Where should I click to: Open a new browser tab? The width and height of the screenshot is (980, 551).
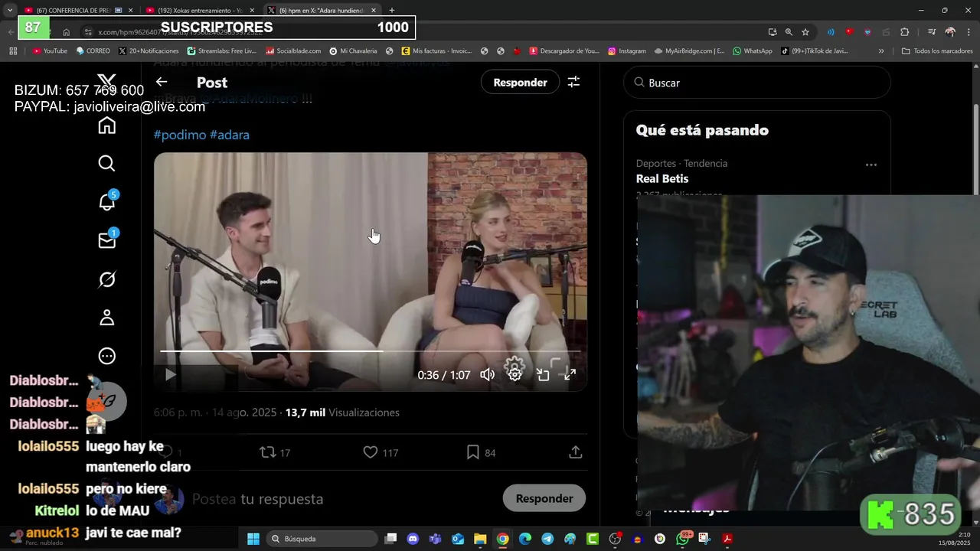(392, 10)
